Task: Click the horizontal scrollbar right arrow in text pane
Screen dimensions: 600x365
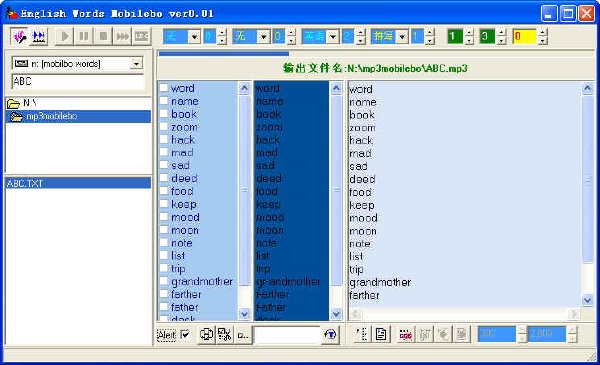Action: click(x=573, y=314)
